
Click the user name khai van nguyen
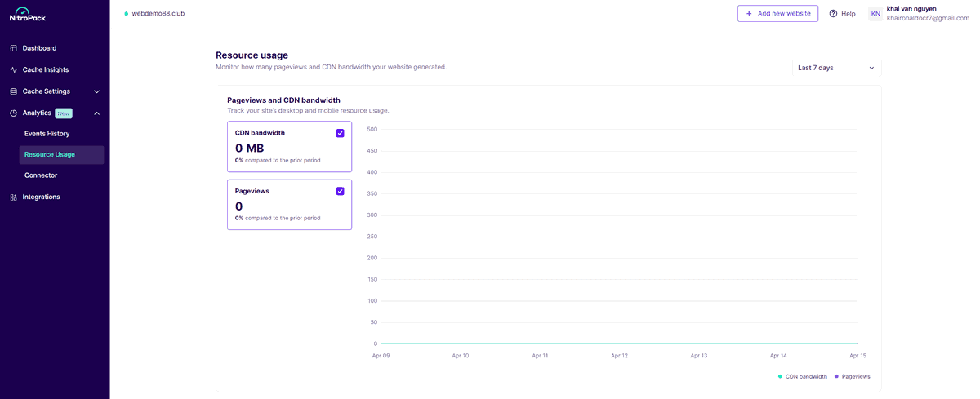911,9
